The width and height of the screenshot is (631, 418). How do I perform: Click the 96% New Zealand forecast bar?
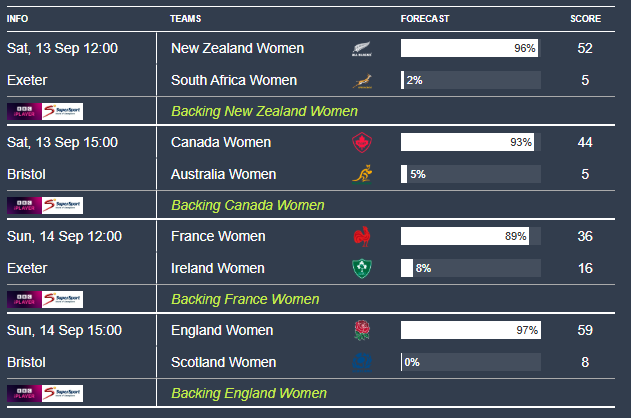point(470,48)
